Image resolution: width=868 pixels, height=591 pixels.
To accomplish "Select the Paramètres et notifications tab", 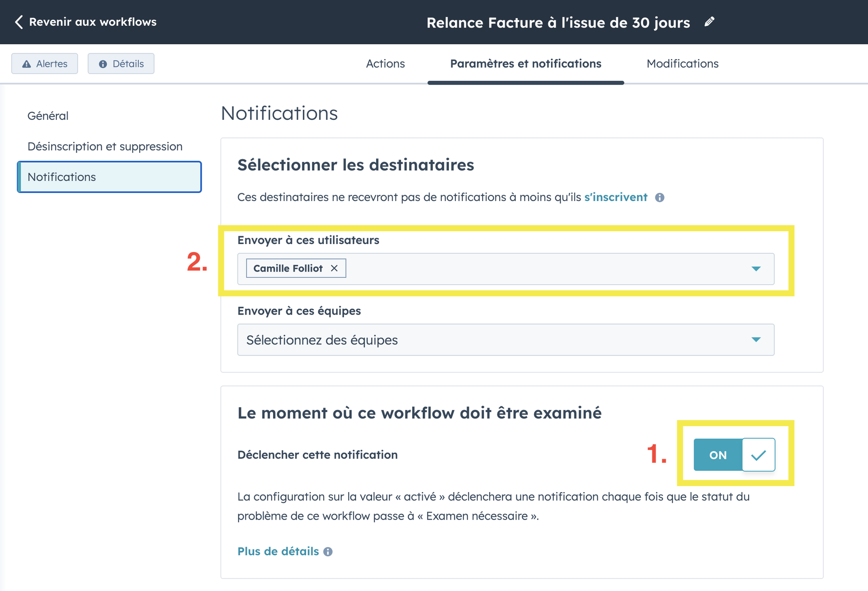I will [x=525, y=64].
